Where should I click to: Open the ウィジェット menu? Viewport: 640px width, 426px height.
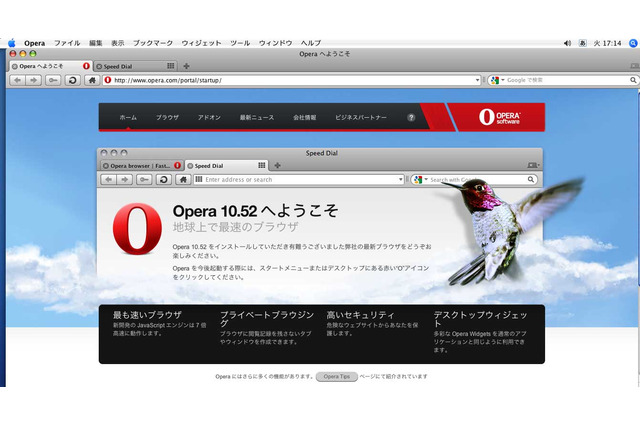(x=201, y=43)
